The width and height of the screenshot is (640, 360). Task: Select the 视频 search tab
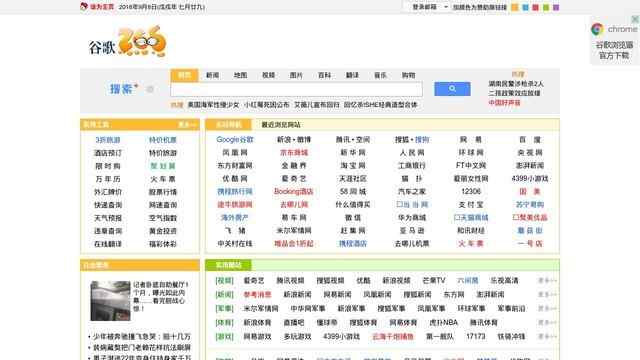[268, 75]
